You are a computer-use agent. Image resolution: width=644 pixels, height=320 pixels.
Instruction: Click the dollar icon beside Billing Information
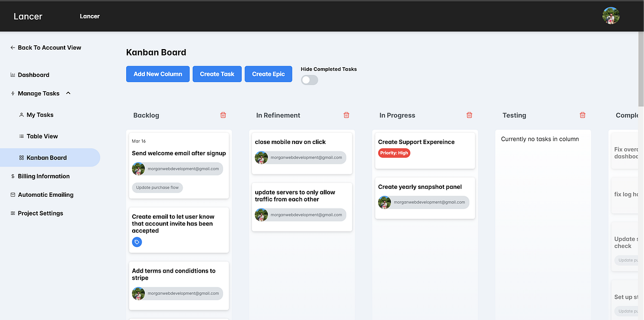coord(13,176)
